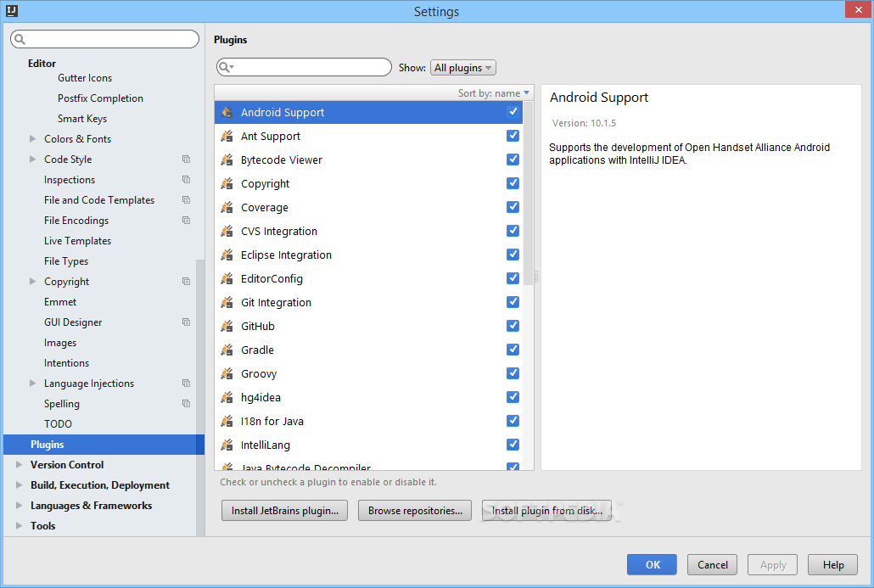874x588 pixels.
Task: Open Help for the settings dialog
Action: click(x=833, y=564)
